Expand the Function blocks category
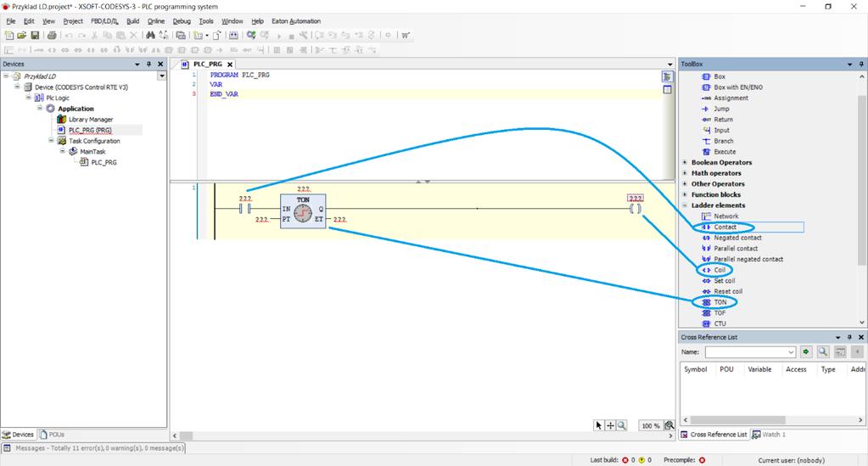Viewport: 868px width, 466px height. coord(685,195)
